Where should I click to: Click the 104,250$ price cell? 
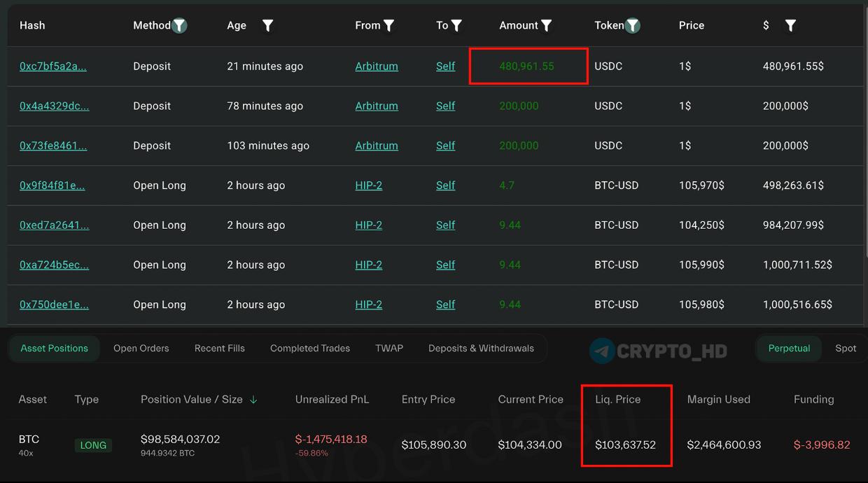click(701, 225)
